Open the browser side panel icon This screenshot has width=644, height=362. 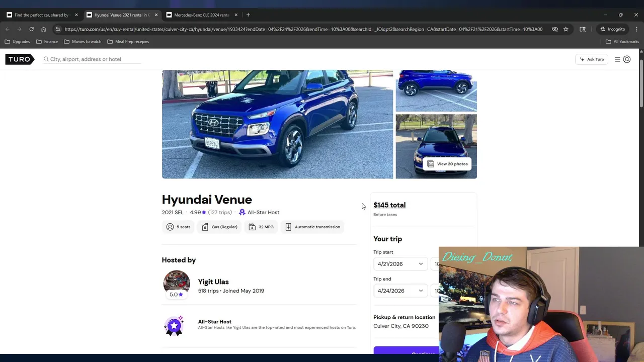[x=583, y=29]
